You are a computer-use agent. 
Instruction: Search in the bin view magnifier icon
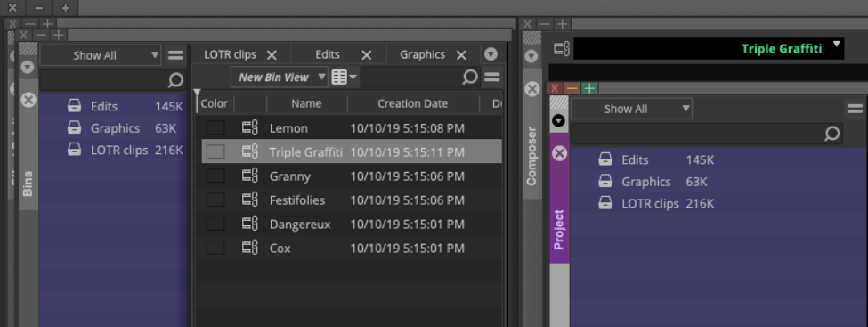[x=470, y=77]
